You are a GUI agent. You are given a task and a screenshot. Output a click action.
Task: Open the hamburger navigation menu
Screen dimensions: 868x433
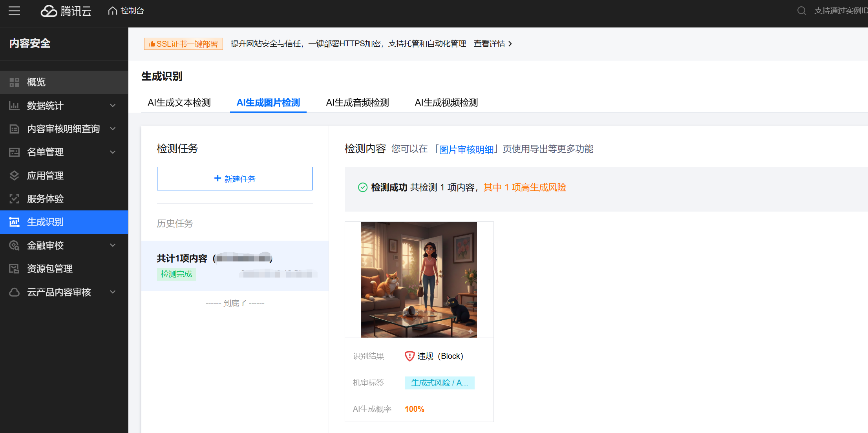[x=14, y=11]
